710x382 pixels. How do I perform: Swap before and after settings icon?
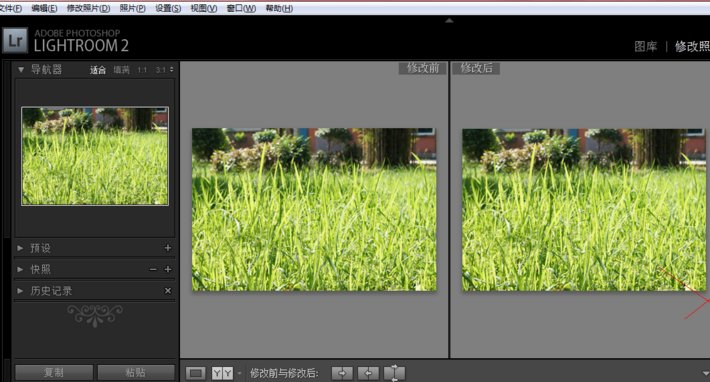pyautogui.click(x=394, y=373)
